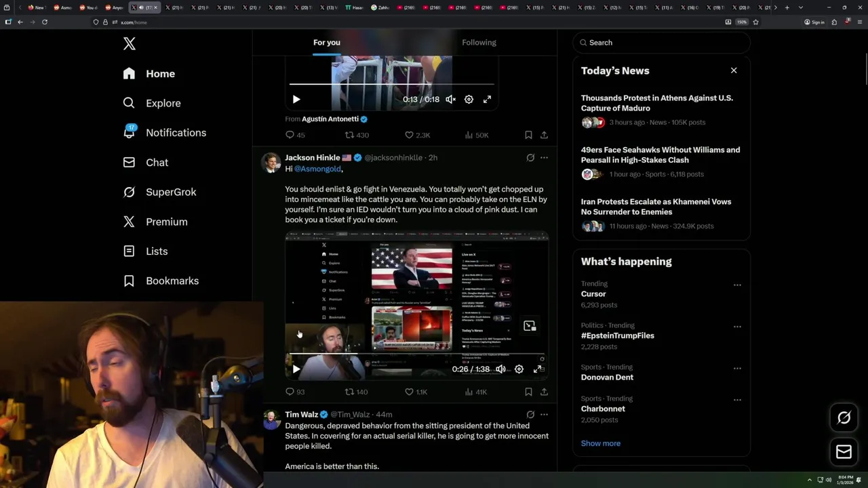This screenshot has height=488, width=868.
Task: Open Premium in sidebar
Action: [155, 222]
